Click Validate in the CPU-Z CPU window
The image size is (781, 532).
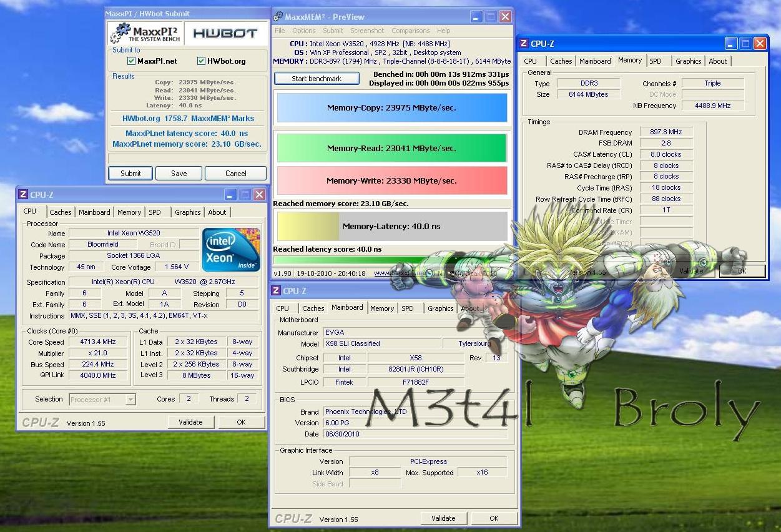click(190, 422)
